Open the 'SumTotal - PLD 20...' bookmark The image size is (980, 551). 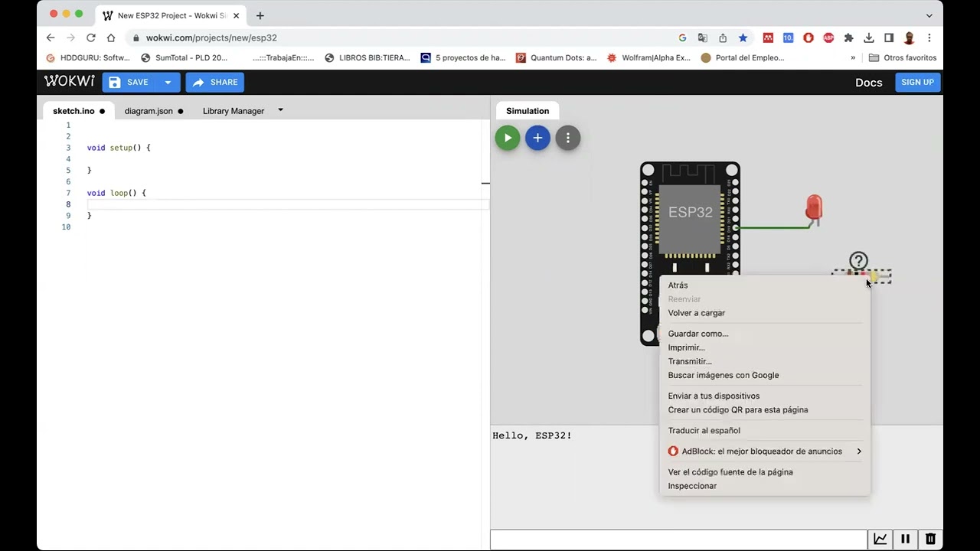[x=184, y=57]
